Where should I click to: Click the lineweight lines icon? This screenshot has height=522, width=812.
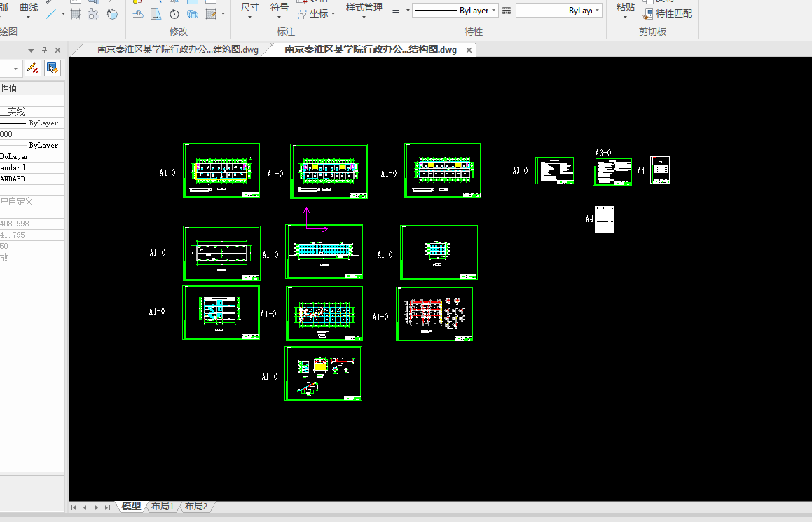click(396, 11)
